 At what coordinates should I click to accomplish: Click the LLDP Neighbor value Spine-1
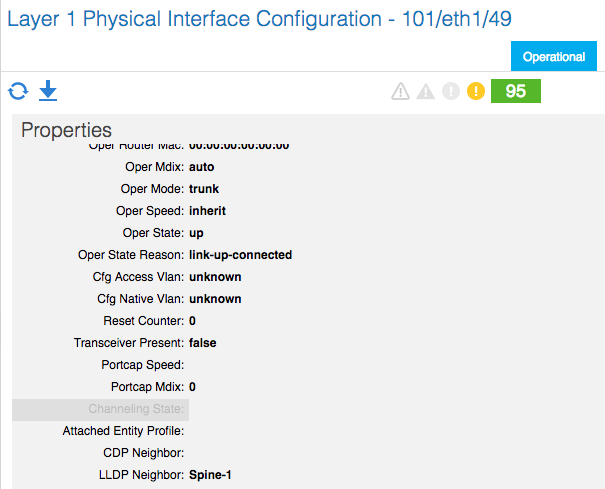pyautogui.click(x=210, y=475)
